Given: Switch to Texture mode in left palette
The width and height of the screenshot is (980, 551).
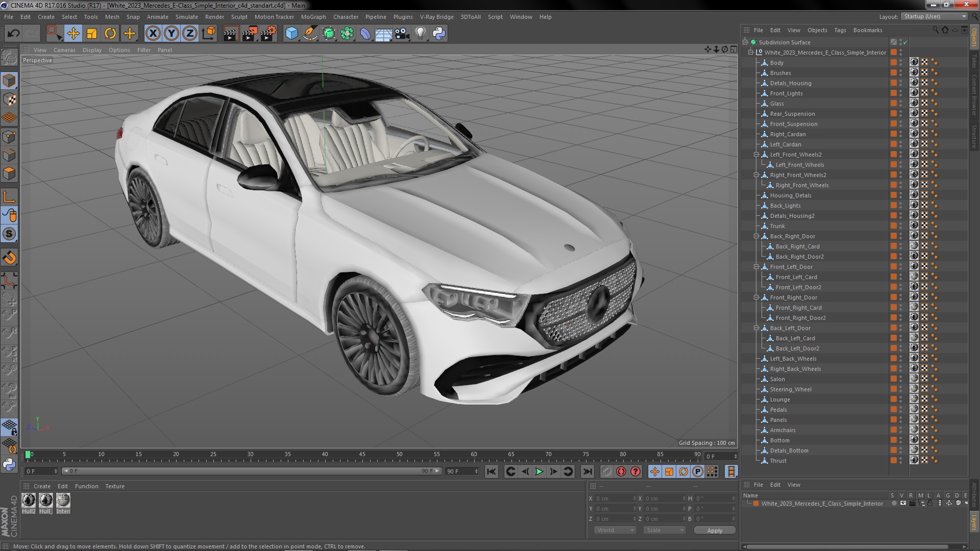Looking at the screenshot, I should coord(9,99).
